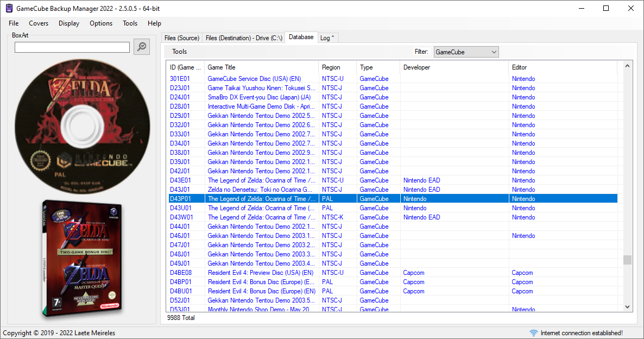The width and height of the screenshot is (644, 339).
Task: Sort by Editor column header
Action: [563, 67]
